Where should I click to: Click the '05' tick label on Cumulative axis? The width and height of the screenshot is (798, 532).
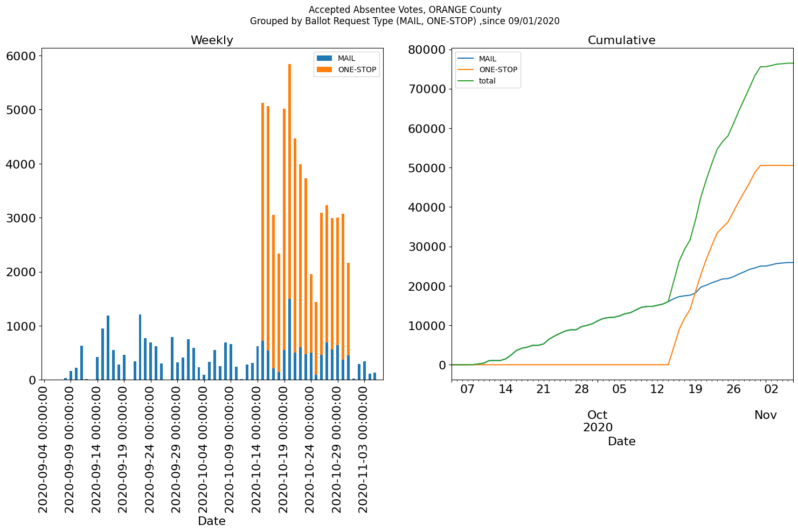(620, 389)
